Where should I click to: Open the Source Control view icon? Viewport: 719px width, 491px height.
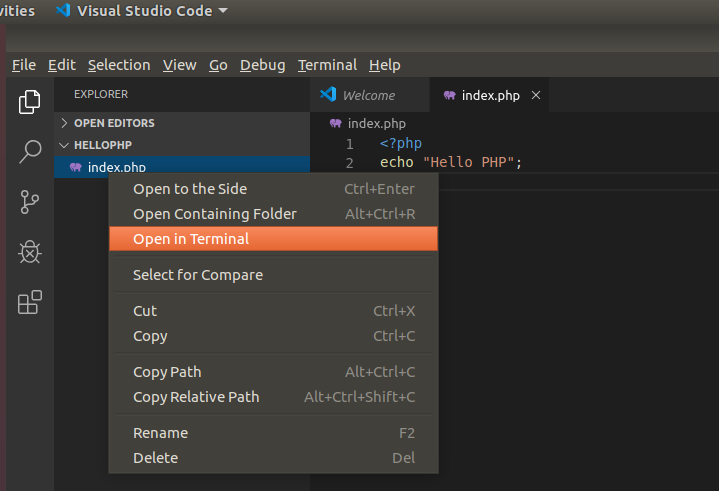30,202
